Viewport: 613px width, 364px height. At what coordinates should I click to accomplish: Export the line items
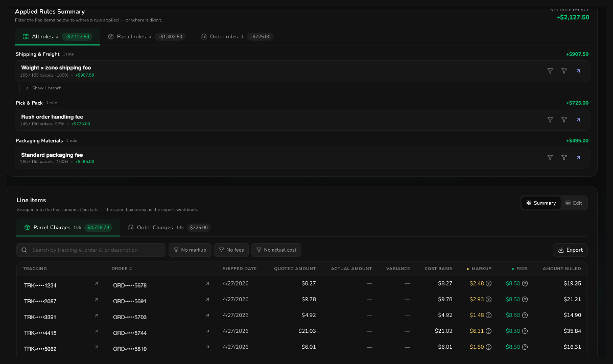tap(570, 250)
